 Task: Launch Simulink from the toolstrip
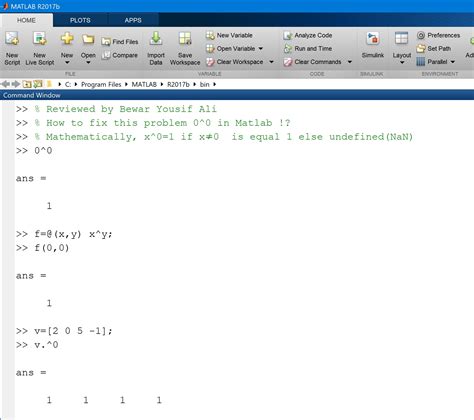point(373,46)
